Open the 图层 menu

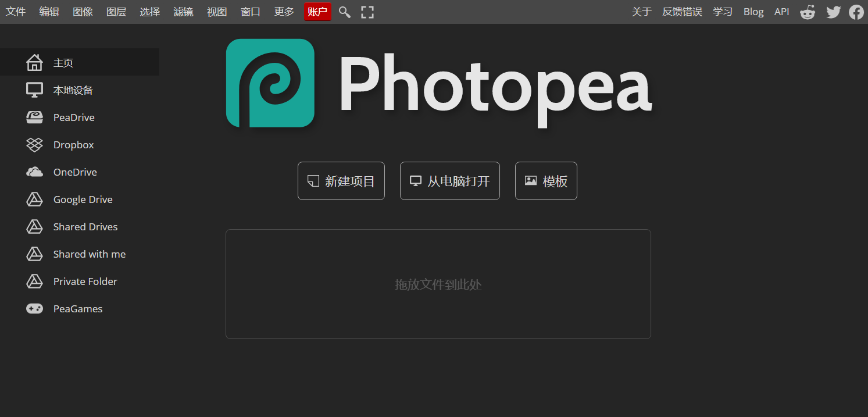pos(116,12)
